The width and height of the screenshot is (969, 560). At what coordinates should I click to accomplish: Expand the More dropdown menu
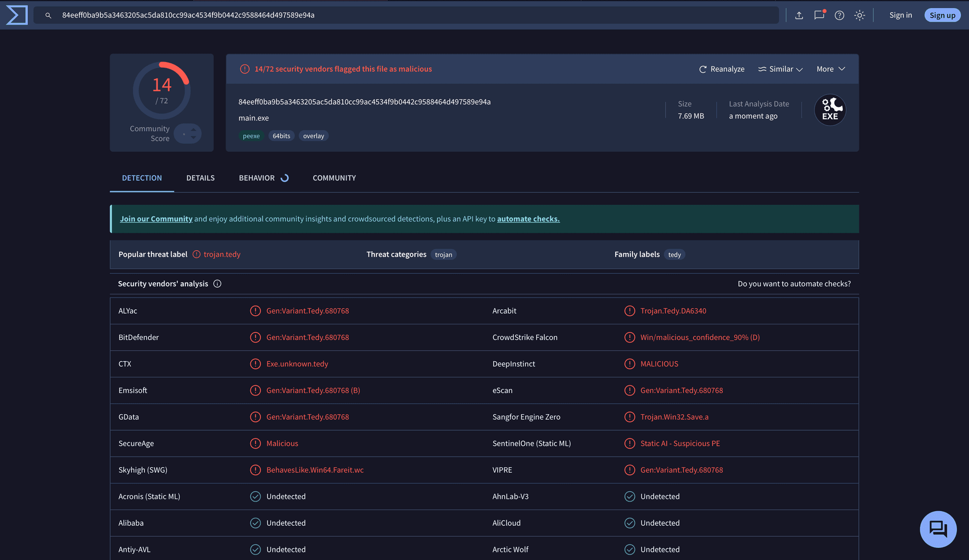click(x=831, y=69)
